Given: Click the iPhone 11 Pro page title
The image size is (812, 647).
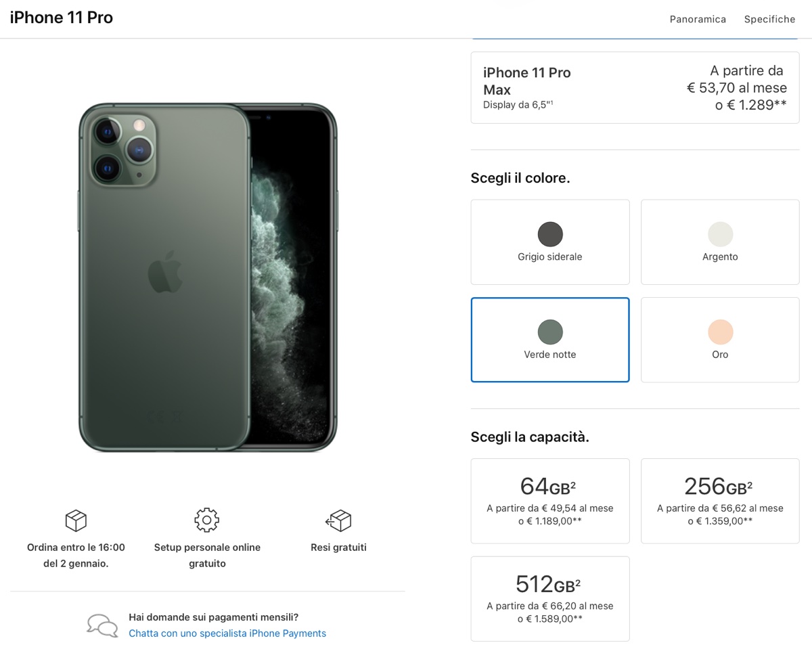Looking at the screenshot, I should tap(62, 18).
